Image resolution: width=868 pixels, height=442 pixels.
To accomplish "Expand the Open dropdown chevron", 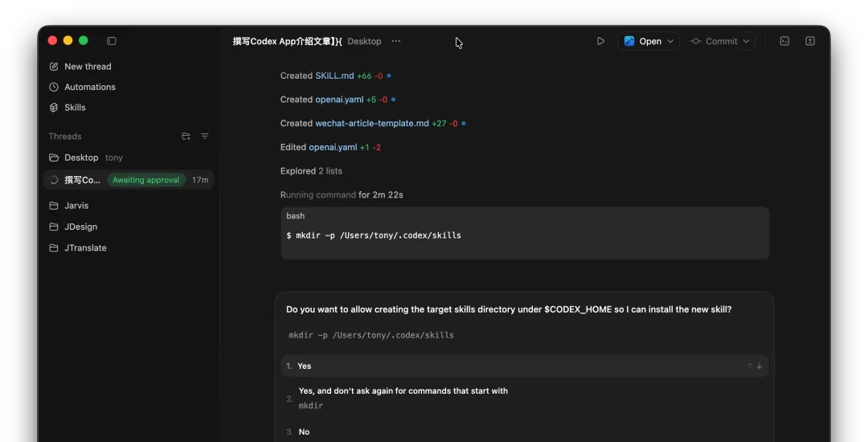I will 670,42.
